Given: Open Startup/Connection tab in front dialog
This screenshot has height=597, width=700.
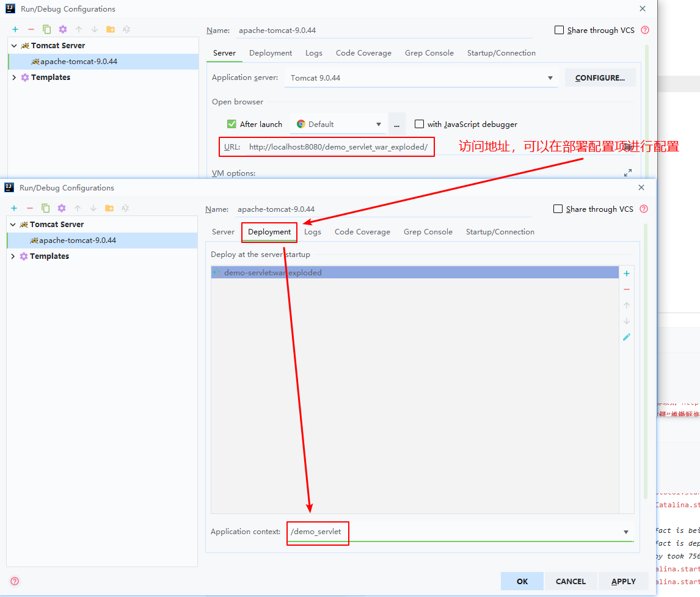Looking at the screenshot, I should pyautogui.click(x=500, y=232).
